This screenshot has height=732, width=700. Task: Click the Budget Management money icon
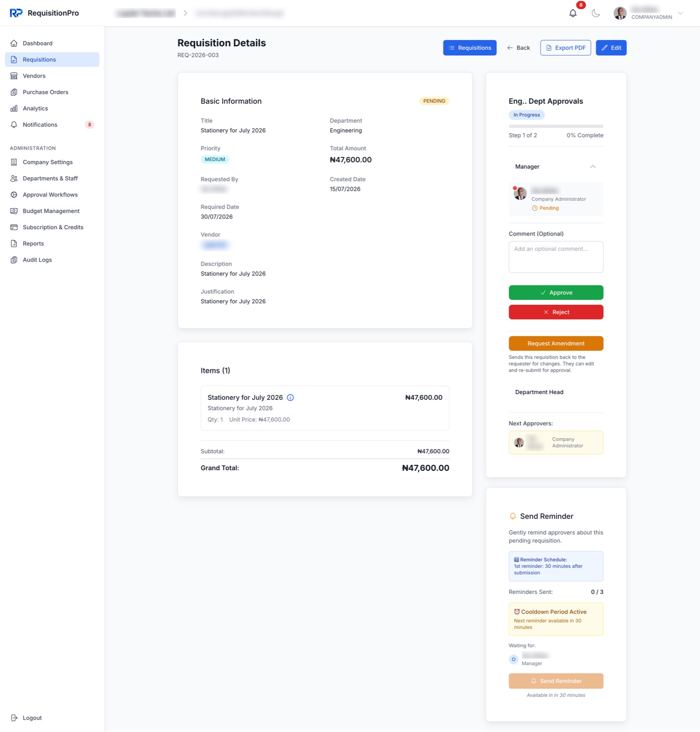coord(14,211)
